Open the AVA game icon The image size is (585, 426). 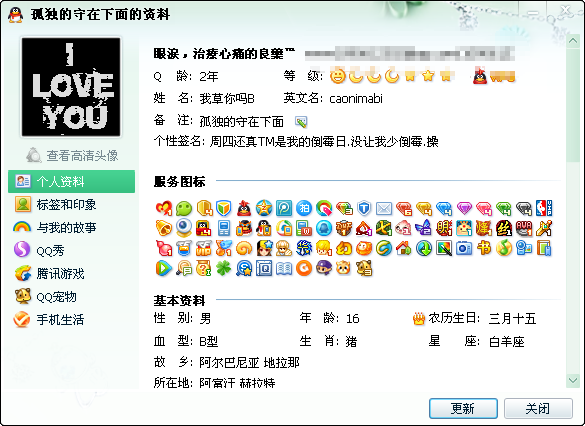[x=524, y=228]
